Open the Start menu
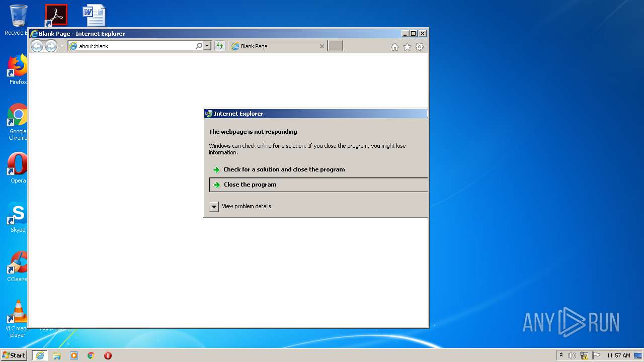This screenshot has width=644, height=362. (14, 355)
